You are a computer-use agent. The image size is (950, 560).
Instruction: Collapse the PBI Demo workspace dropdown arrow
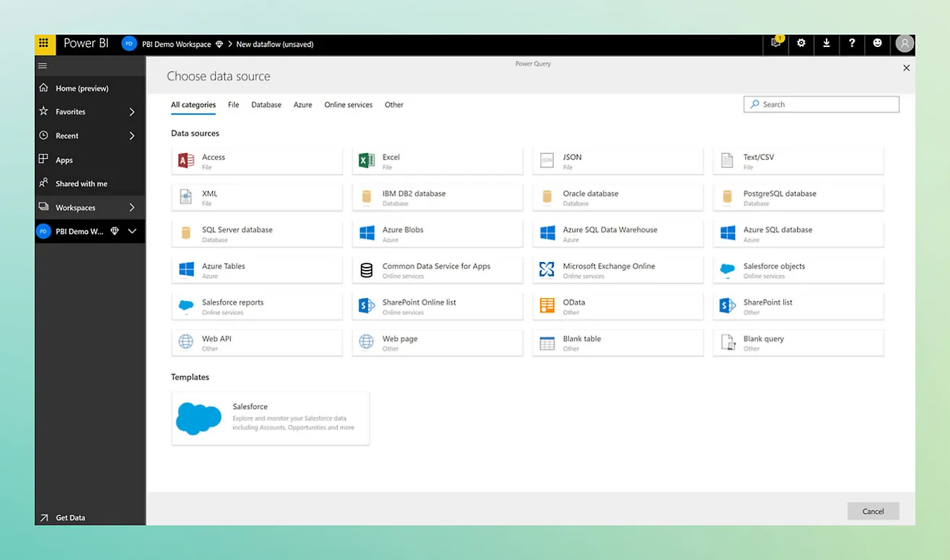pyautogui.click(x=132, y=232)
